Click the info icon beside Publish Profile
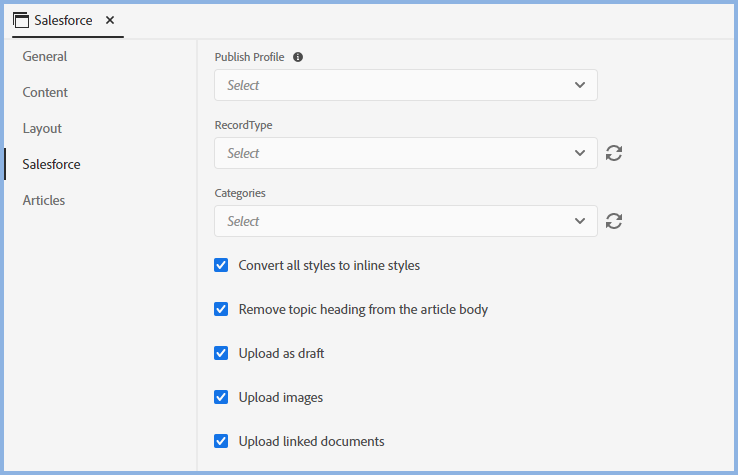Image resolution: width=738 pixels, height=475 pixels. tap(298, 57)
